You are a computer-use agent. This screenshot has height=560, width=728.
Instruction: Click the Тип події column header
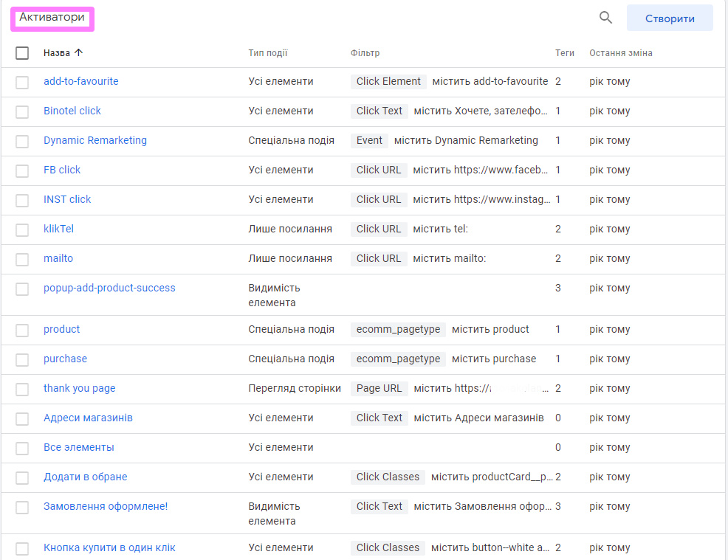pos(267,53)
